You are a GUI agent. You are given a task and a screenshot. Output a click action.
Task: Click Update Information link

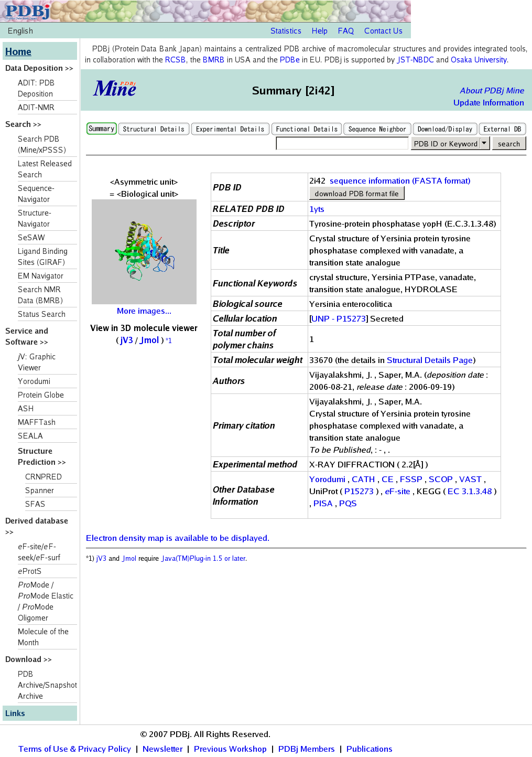click(488, 102)
